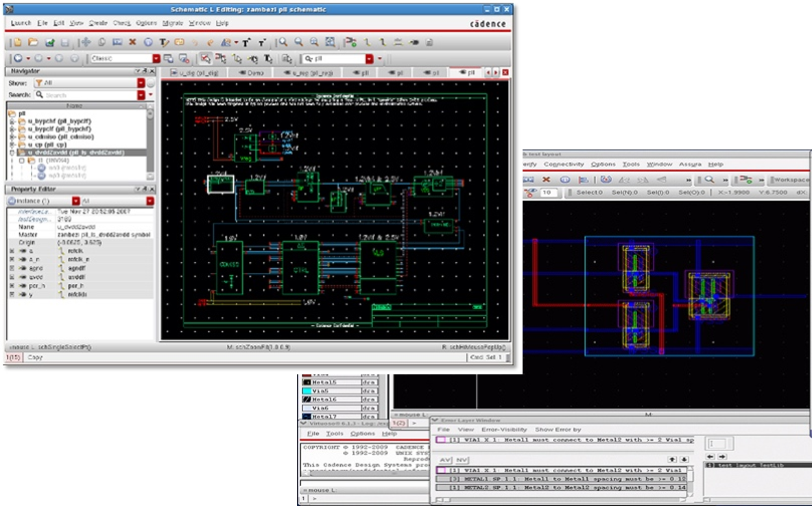
Task: Click red X delete icon in layout window toolbar
Action: (546, 180)
